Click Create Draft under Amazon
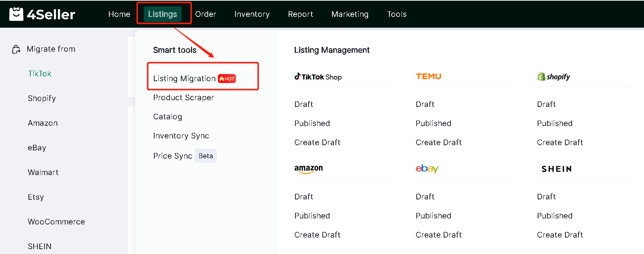The image size is (644, 254). click(317, 235)
